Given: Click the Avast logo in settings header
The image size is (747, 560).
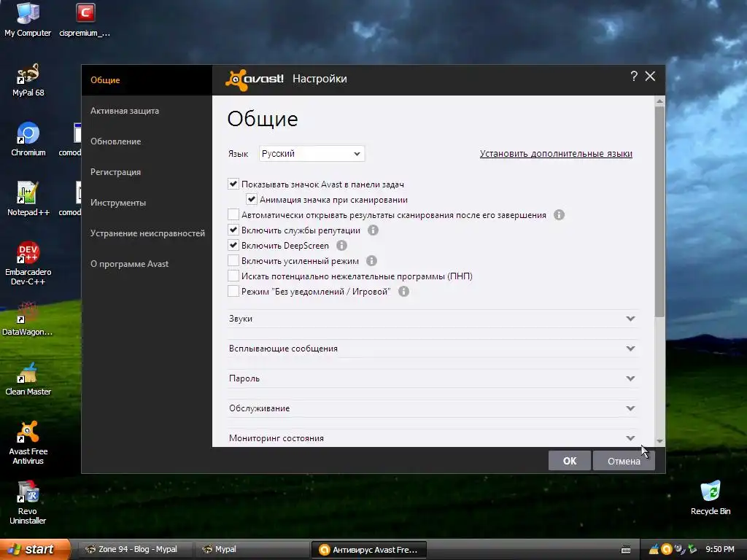Looking at the screenshot, I should pos(255,79).
